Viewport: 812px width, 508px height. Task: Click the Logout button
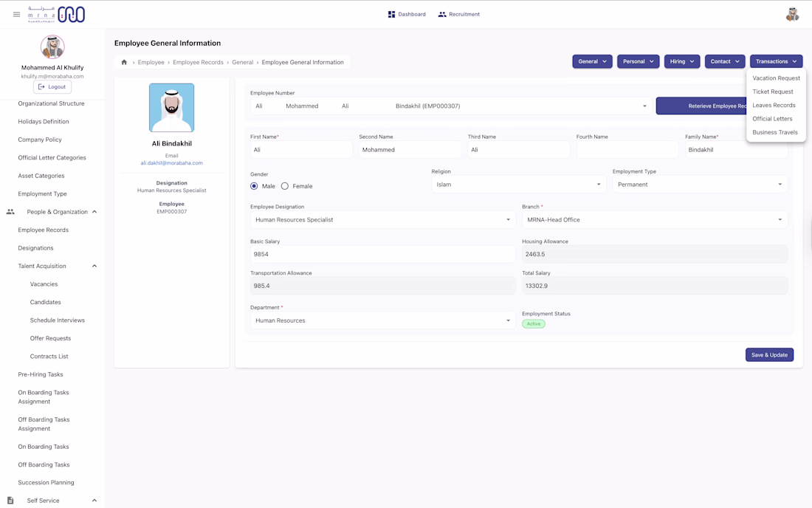coord(52,87)
